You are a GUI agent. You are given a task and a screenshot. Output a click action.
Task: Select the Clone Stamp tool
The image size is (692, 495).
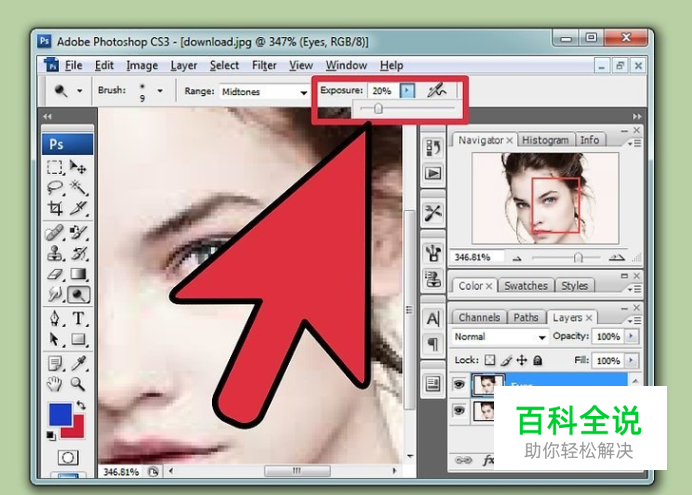click(55, 253)
